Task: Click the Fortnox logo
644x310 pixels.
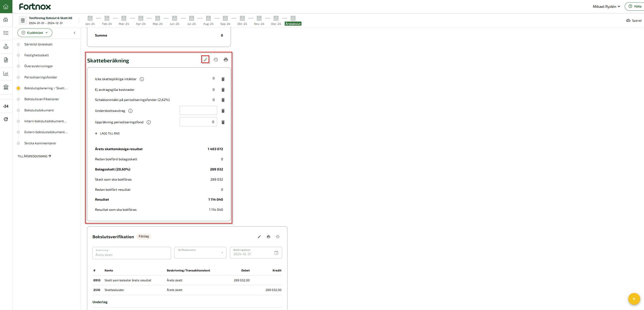Action: (35, 7)
